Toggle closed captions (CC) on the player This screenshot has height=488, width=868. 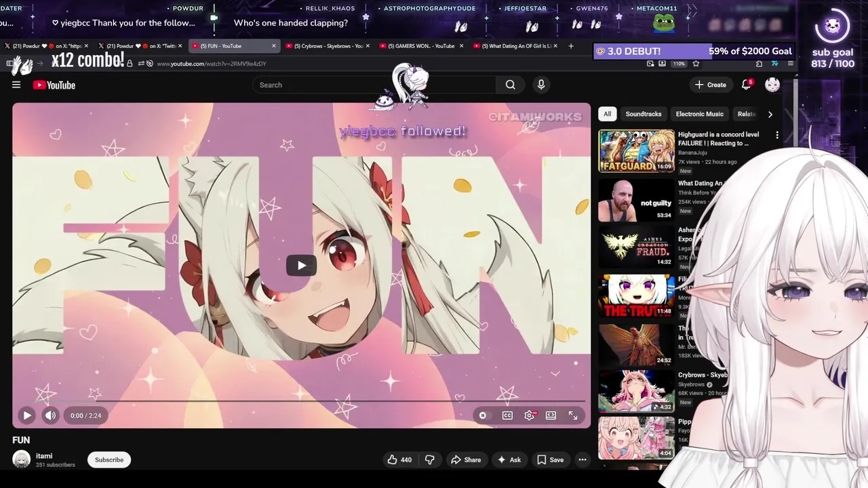pos(507,415)
